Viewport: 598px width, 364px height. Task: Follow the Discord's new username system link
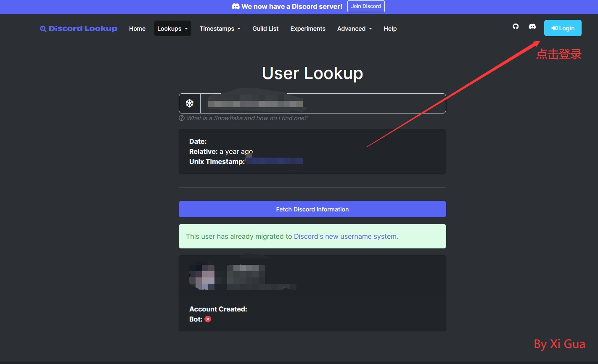pos(345,236)
